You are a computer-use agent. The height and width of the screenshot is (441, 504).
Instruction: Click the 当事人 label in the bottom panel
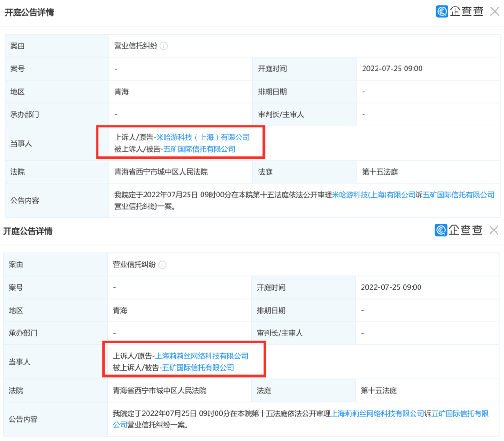tap(20, 362)
